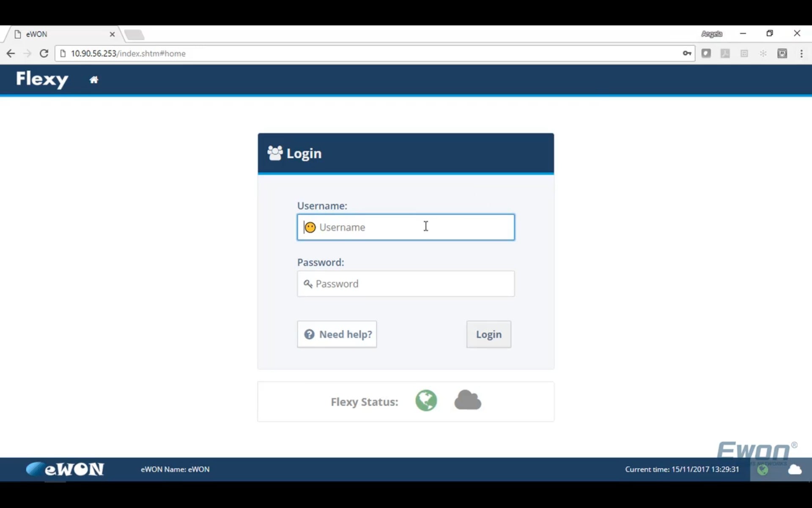Click the PDF extension icon in toolbar
Screen dimensions: 812x508
[725, 53]
